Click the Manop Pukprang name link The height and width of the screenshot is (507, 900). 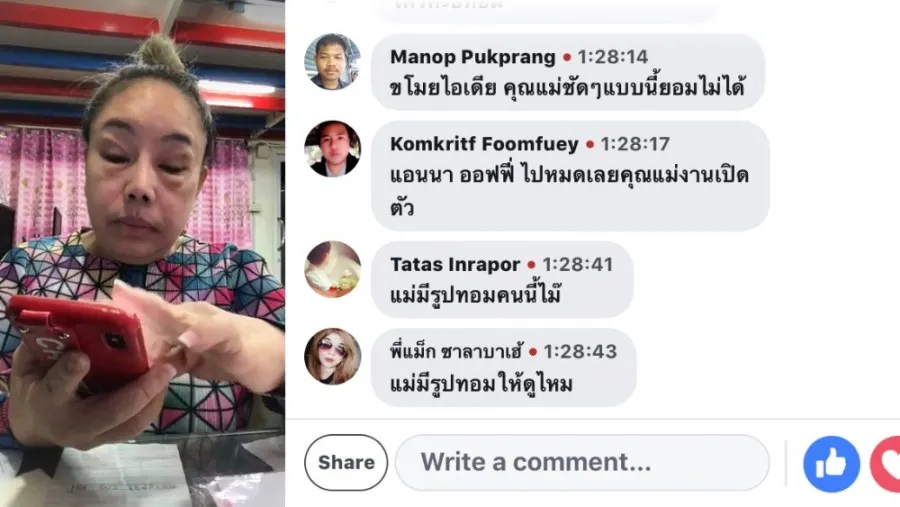pyautogui.click(x=472, y=57)
